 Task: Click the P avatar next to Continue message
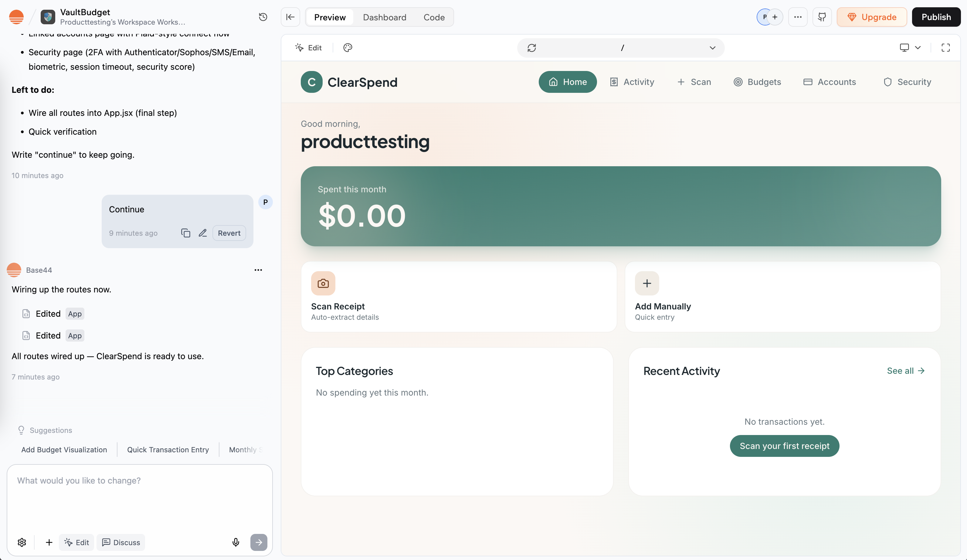pyautogui.click(x=265, y=202)
